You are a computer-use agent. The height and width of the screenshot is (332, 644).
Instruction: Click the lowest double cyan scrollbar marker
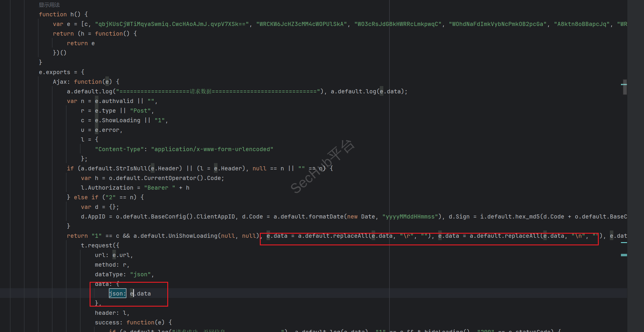(x=624, y=255)
